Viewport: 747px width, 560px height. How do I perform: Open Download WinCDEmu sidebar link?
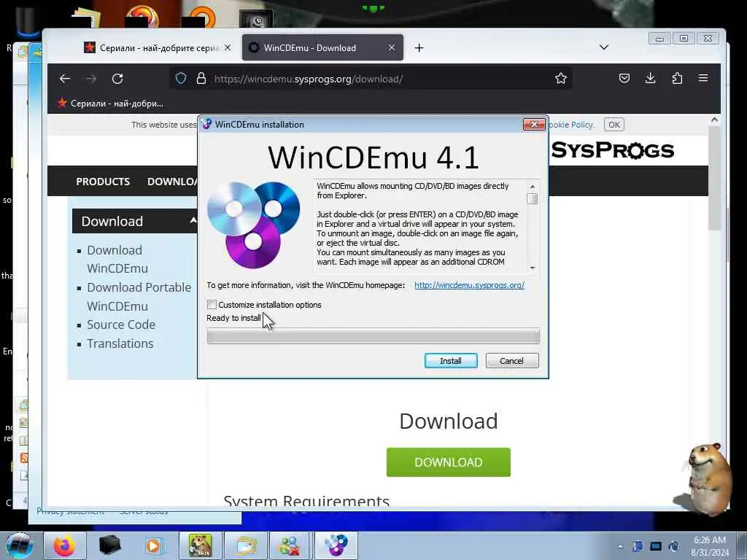pyautogui.click(x=117, y=259)
